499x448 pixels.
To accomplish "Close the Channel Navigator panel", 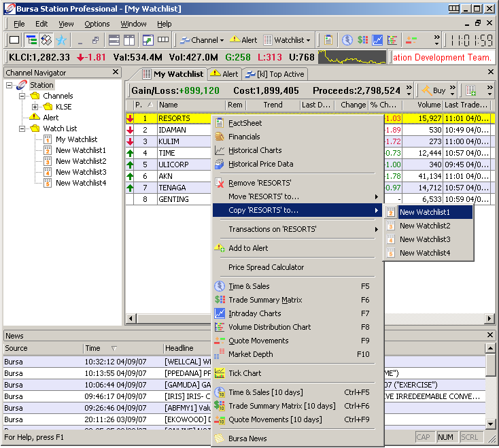I will click(x=116, y=72).
